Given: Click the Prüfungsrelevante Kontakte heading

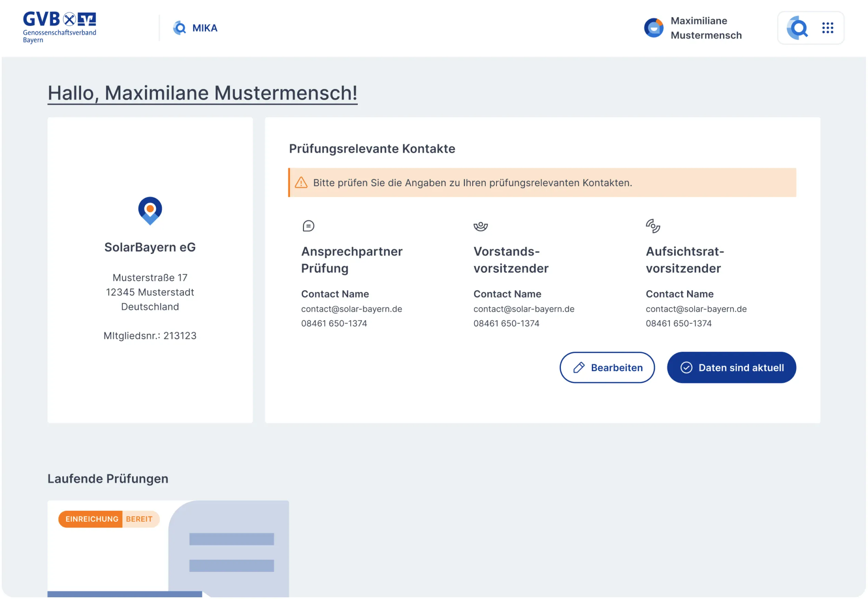Looking at the screenshot, I should pos(372,149).
